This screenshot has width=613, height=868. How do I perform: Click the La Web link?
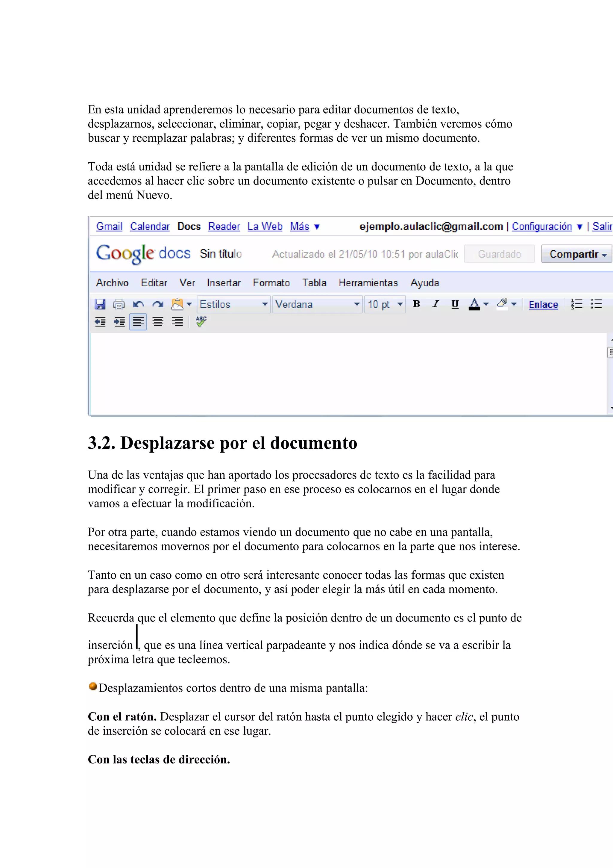click(265, 226)
